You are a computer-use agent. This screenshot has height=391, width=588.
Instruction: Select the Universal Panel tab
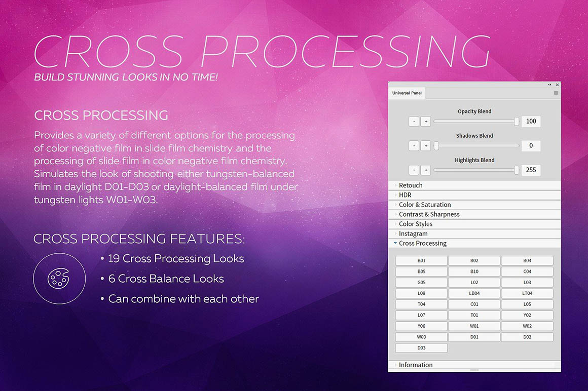(407, 93)
